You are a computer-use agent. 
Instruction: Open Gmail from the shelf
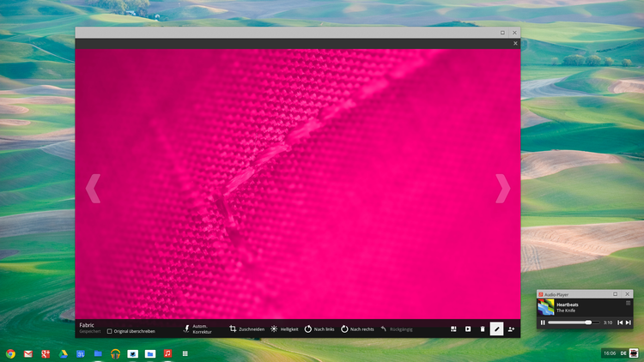(27, 353)
